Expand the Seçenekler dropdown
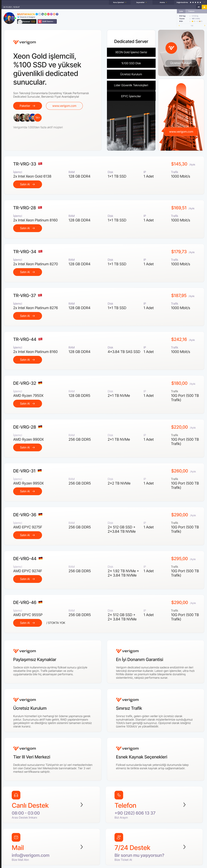The image size is (207, 868). (141, 2)
